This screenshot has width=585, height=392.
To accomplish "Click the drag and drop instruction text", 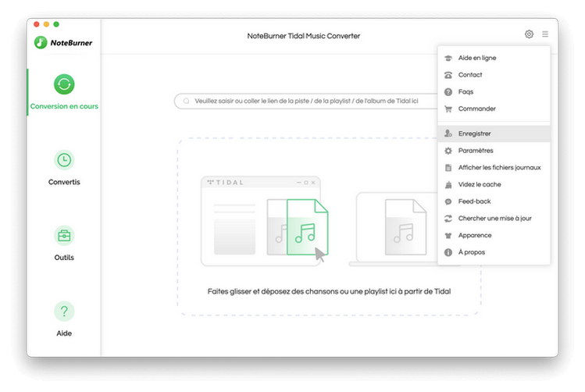I will click(329, 291).
